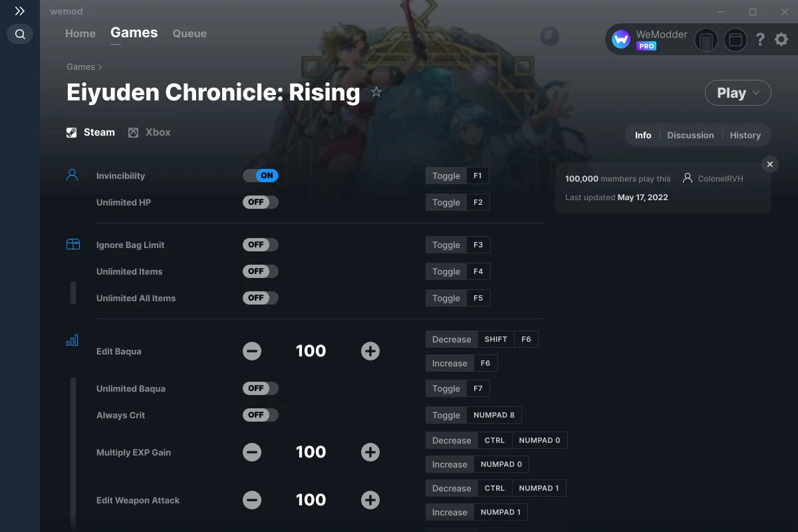Open help using the question mark icon
798x532 pixels.
(x=760, y=39)
